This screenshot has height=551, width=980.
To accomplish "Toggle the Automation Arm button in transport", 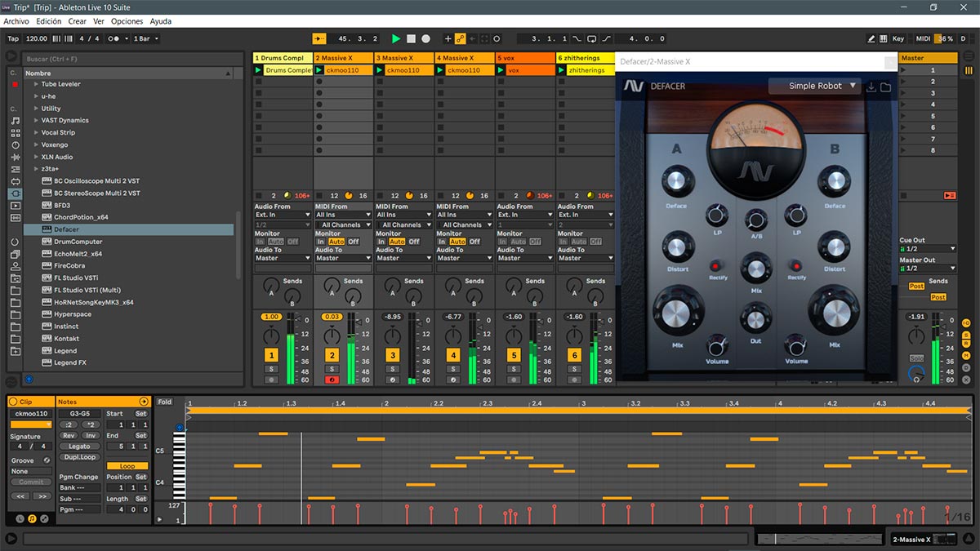I will [461, 38].
